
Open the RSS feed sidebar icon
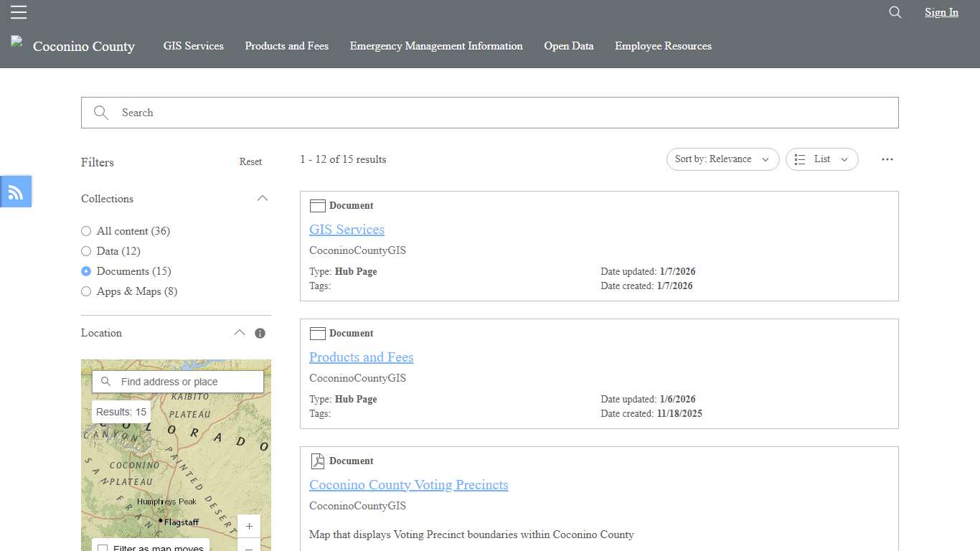point(15,191)
